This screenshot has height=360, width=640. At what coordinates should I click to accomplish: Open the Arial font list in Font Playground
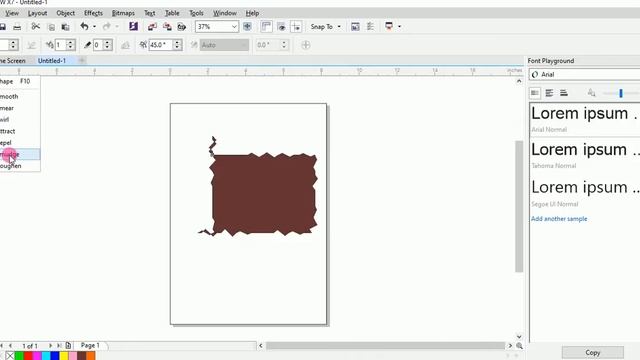584,74
